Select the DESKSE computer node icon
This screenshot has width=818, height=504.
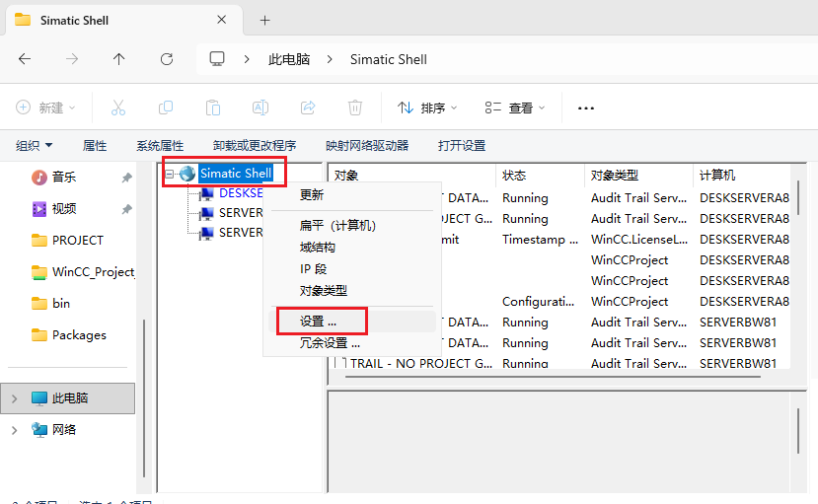coord(206,193)
